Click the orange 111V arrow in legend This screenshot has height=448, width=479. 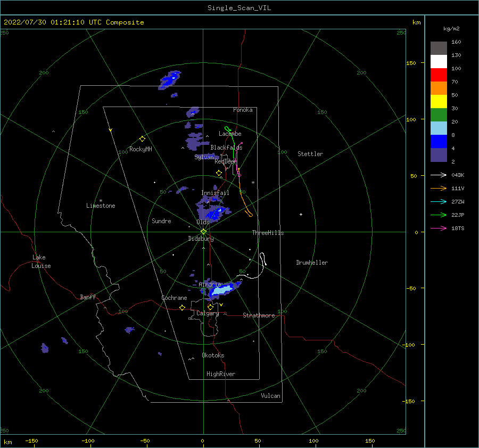tap(439, 189)
